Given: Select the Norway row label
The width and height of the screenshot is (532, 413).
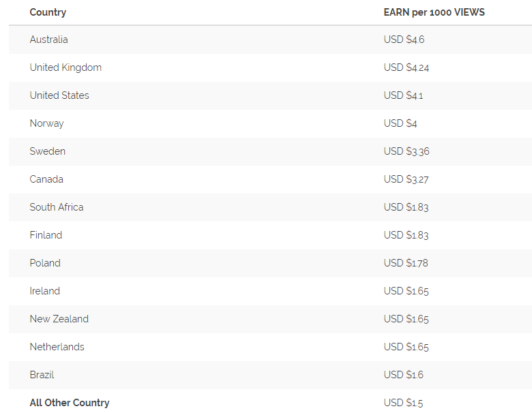Looking at the screenshot, I should click(x=46, y=123).
